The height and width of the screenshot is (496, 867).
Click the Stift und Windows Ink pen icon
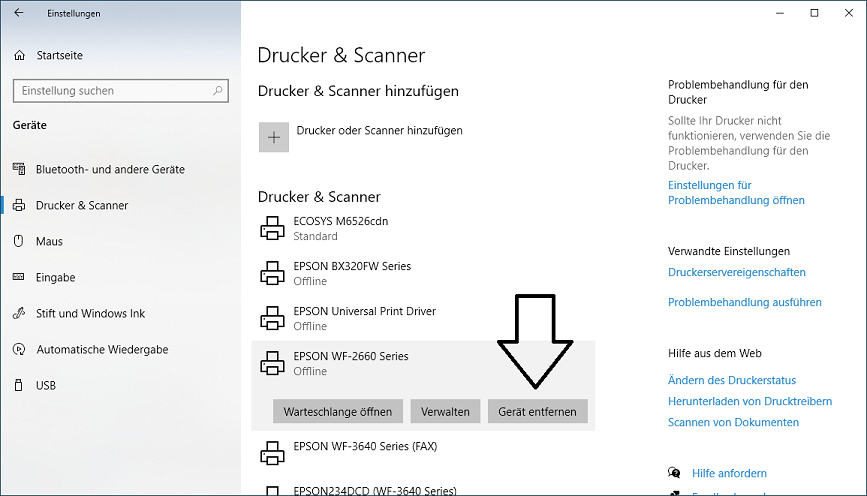click(19, 313)
